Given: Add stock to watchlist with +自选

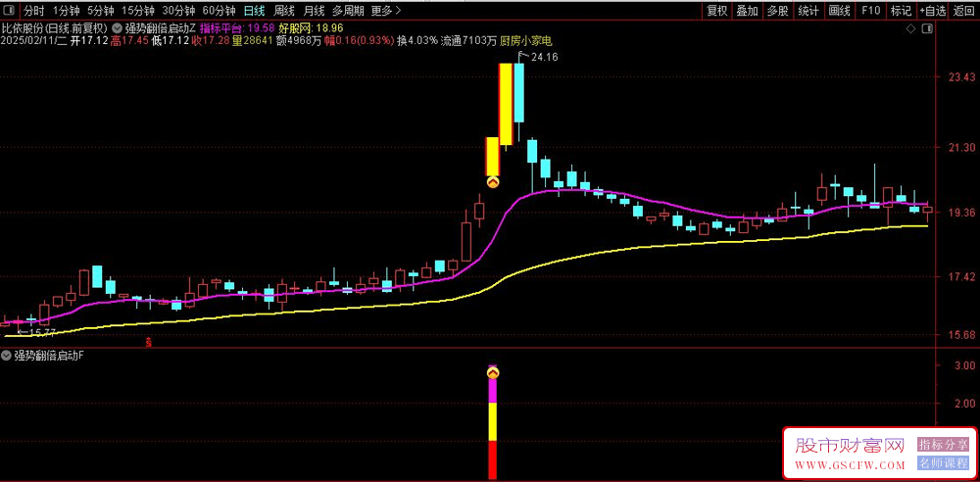Looking at the screenshot, I should [x=932, y=11].
